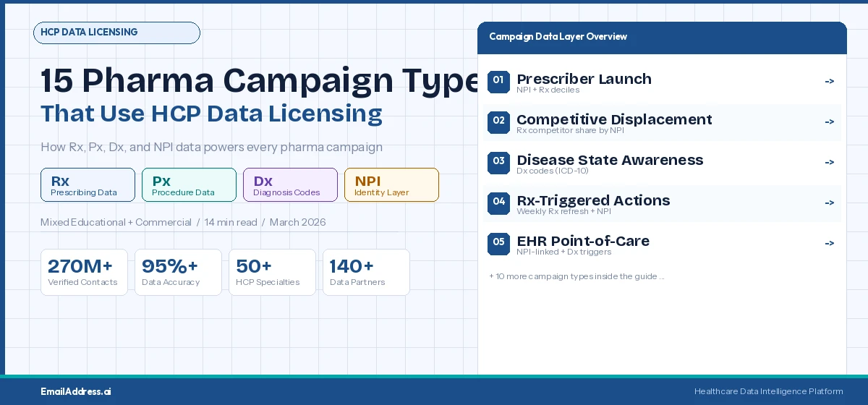
Task: Open Competitive Displacement via its arrow
Action: click(x=830, y=122)
